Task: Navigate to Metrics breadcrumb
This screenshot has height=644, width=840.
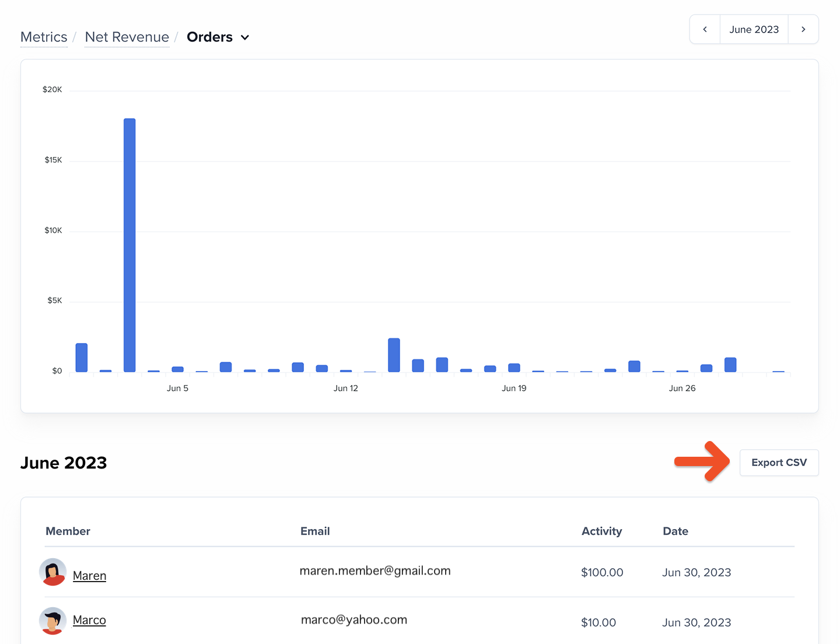Action: click(44, 37)
